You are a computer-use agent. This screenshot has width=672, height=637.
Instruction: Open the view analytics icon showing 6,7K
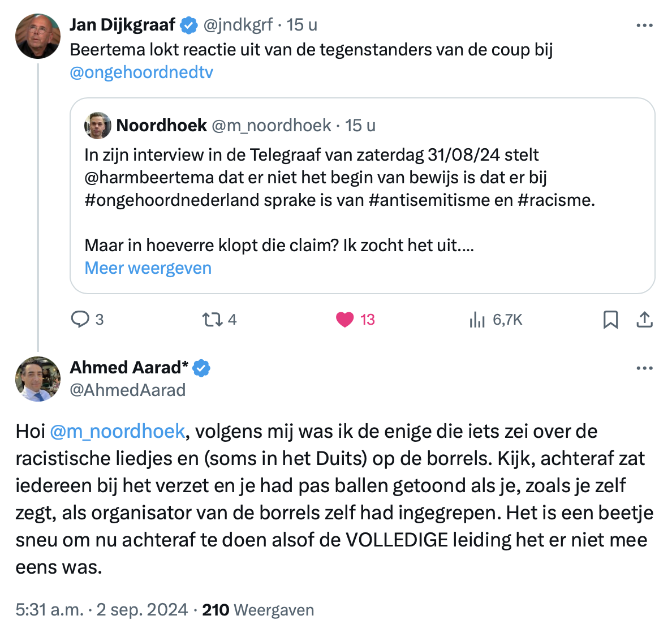pyautogui.click(x=477, y=320)
